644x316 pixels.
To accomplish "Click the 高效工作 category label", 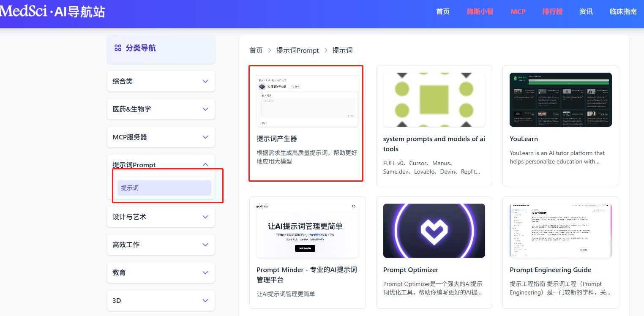I will click(126, 245).
